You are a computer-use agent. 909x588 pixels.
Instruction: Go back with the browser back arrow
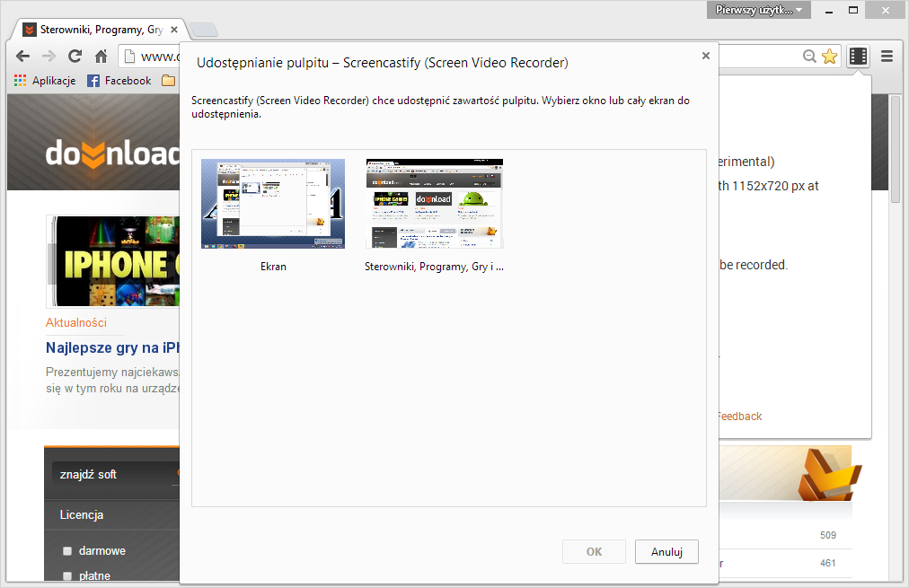point(22,57)
